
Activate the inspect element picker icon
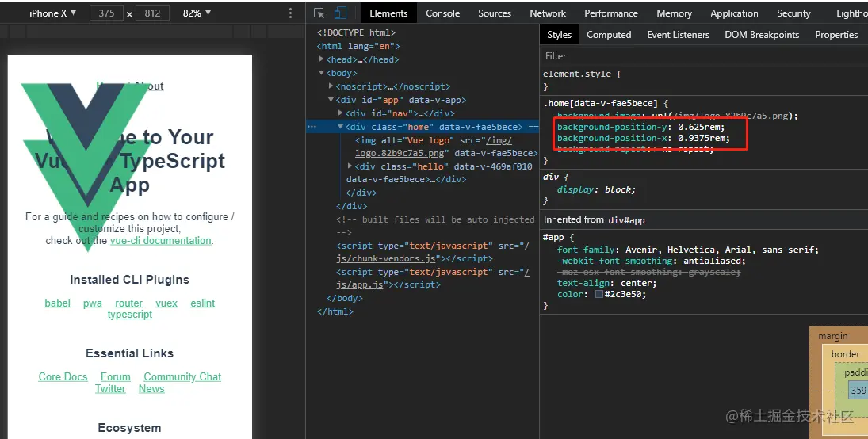tap(319, 13)
